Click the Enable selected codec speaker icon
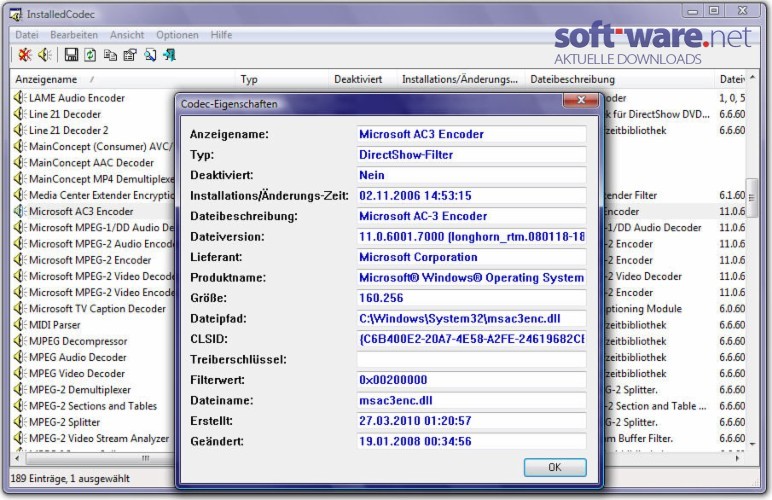This screenshot has width=772, height=500. pos(45,55)
